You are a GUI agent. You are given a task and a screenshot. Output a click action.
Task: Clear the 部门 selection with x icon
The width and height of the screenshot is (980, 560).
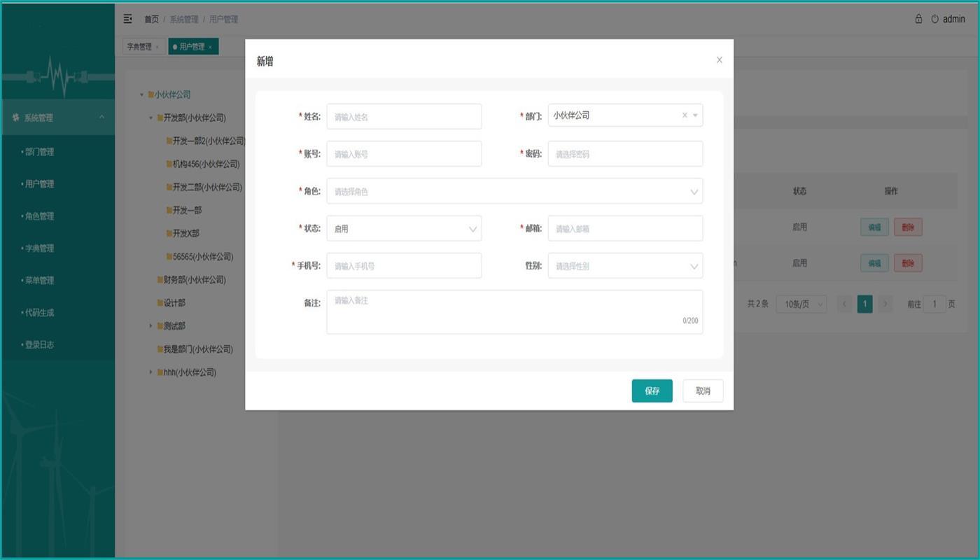tap(685, 115)
